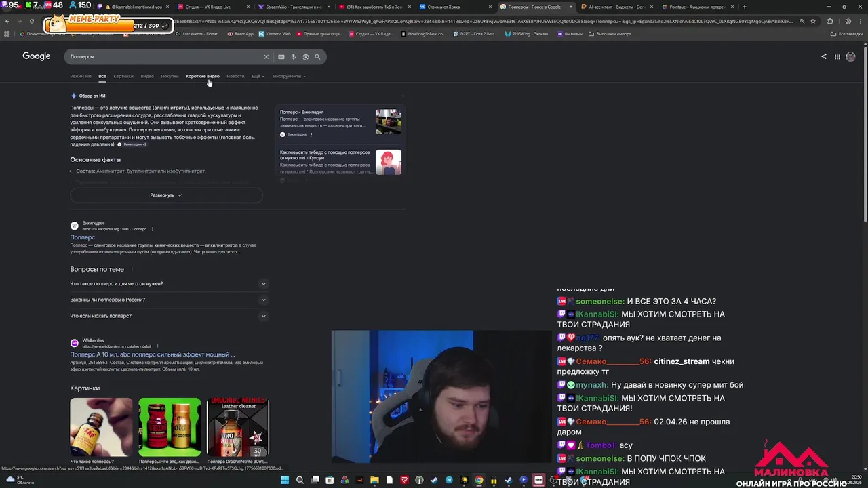Click the Картинки section heading
This screenshot has width=868, height=488.
point(85,388)
